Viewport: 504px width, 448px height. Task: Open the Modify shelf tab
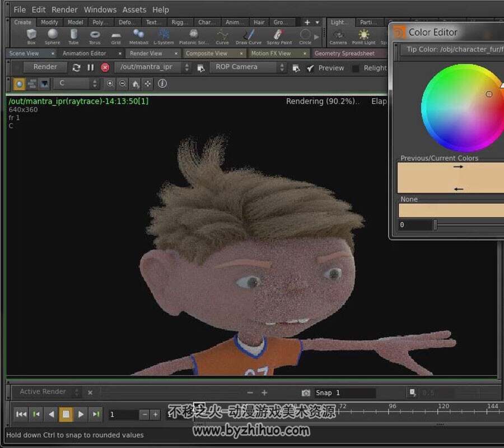coord(49,22)
